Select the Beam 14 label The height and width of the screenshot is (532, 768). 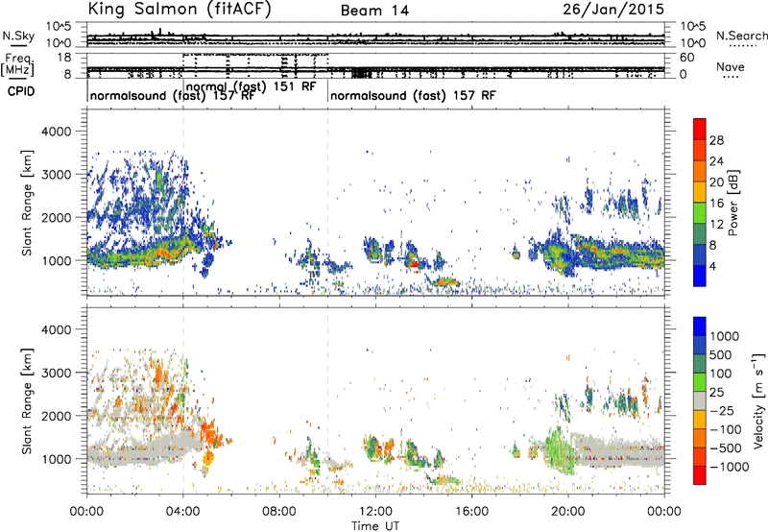(x=374, y=11)
